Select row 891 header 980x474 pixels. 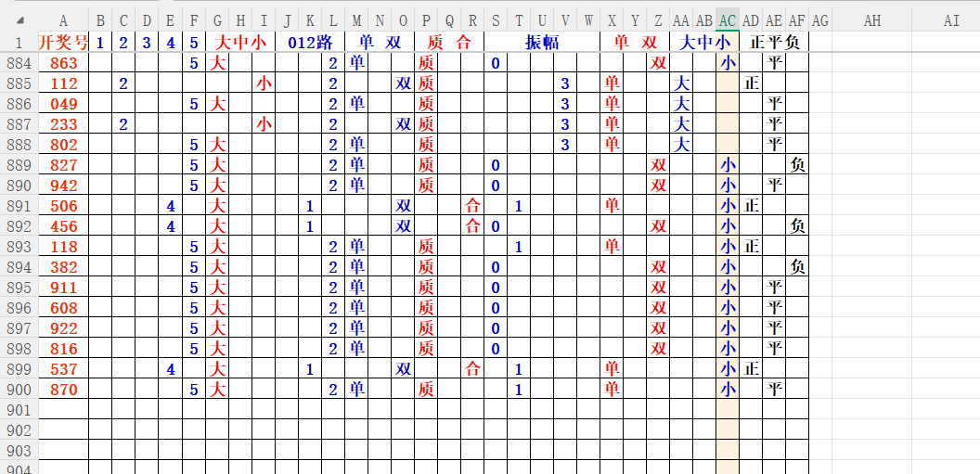click(x=19, y=206)
